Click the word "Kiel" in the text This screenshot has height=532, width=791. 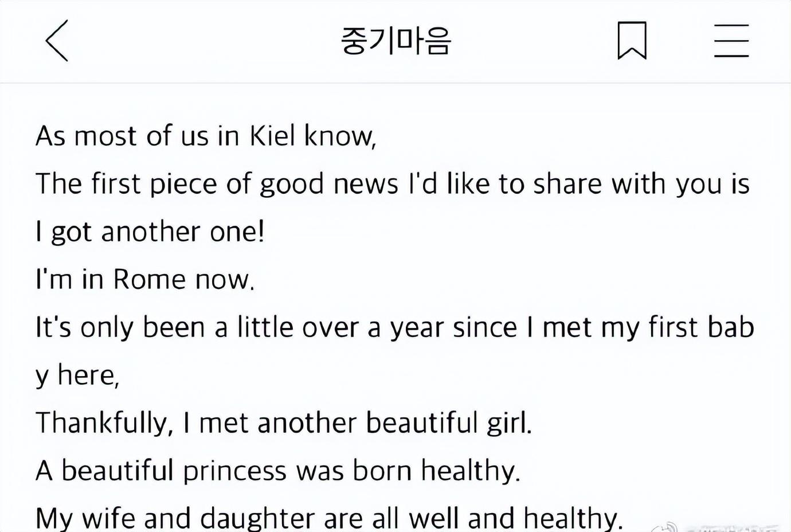[272, 136]
